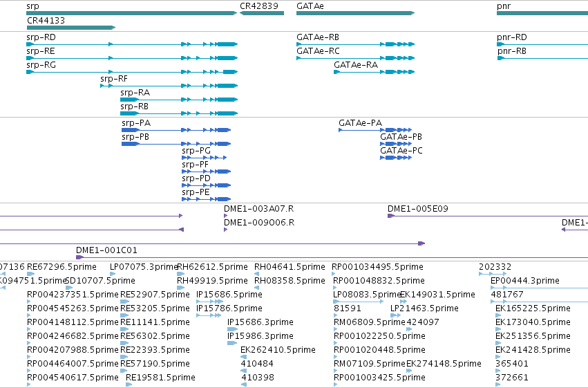
Task: Select transcript GATAe-RC
Action: pyautogui.click(x=356, y=58)
